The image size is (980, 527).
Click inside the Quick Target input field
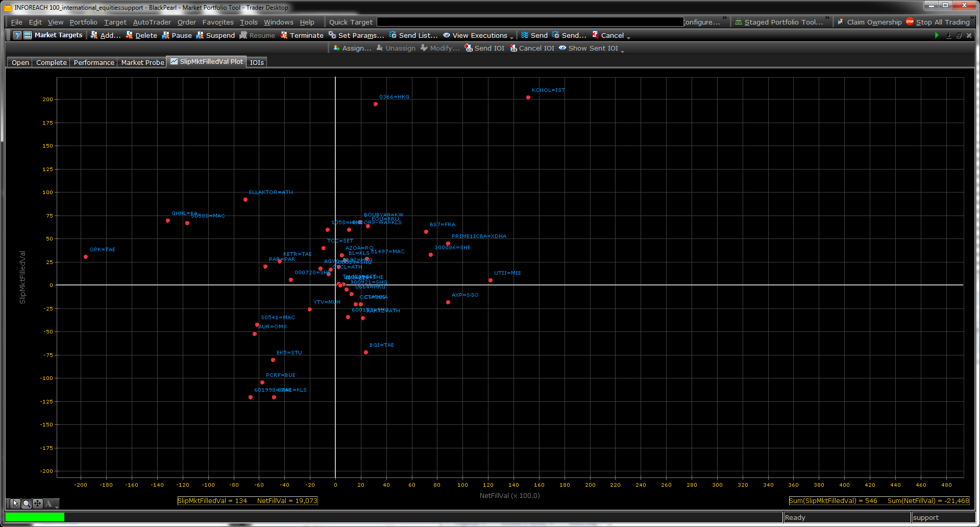529,22
